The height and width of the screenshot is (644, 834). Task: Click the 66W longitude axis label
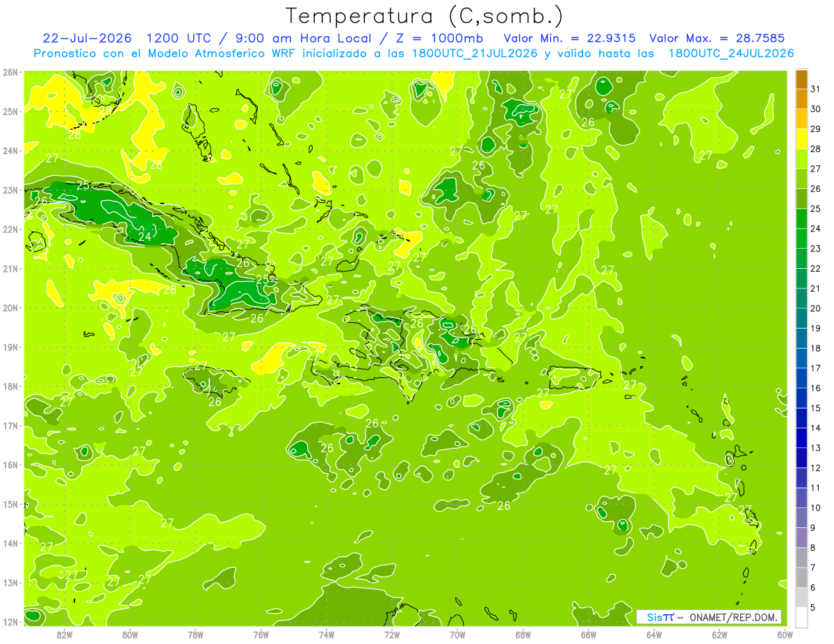click(589, 634)
